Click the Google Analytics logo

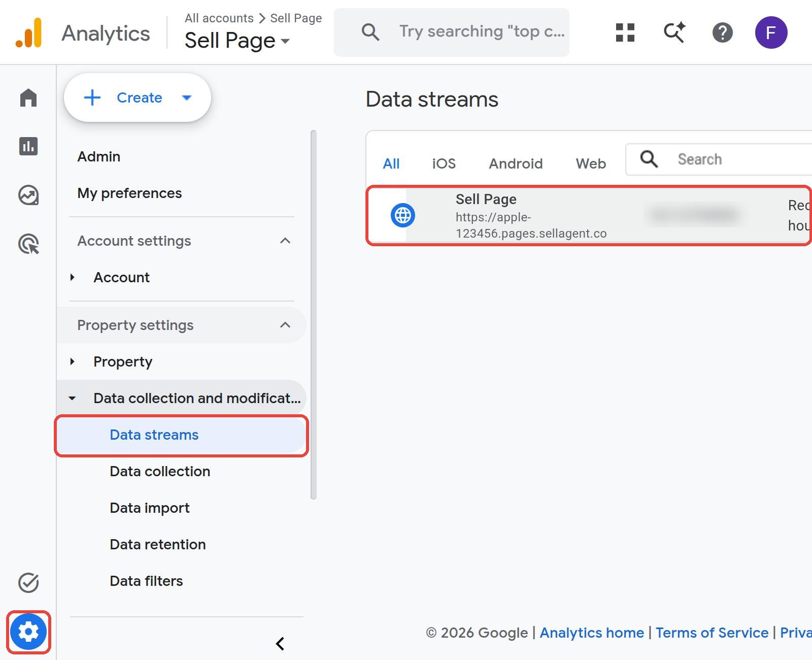(x=28, y=32)
